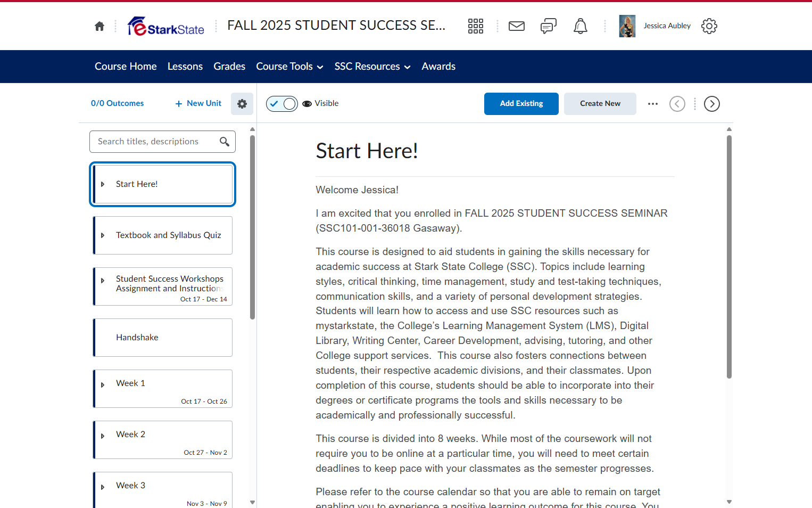
Task: Open the message alerts envelope icon
Action: [x=517, y=26]
